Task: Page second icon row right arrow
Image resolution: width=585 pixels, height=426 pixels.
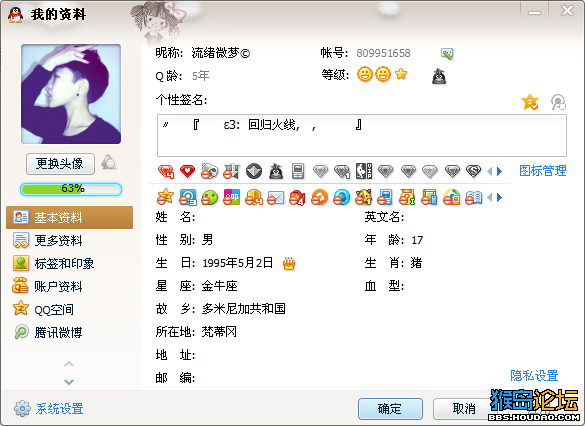Action: (x=499, y=197)
